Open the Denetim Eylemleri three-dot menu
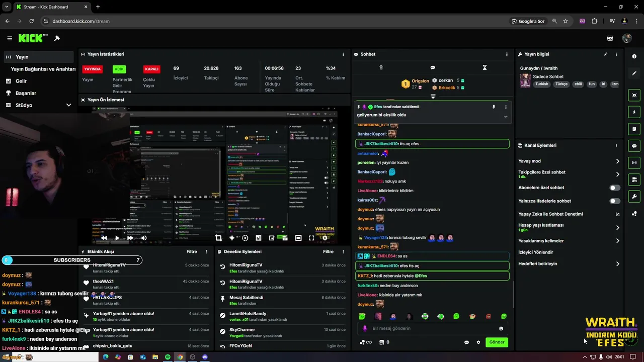644x362 pixels. [x=343, y=251]
